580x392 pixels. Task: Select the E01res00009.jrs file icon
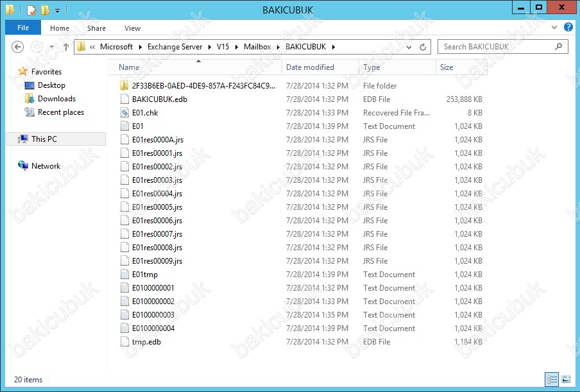click(124, 261)
